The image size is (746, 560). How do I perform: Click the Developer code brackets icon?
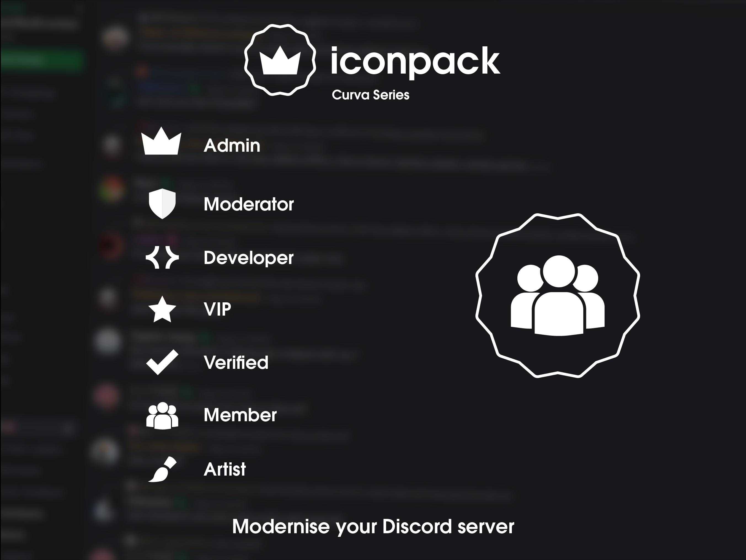pos(162,258)
